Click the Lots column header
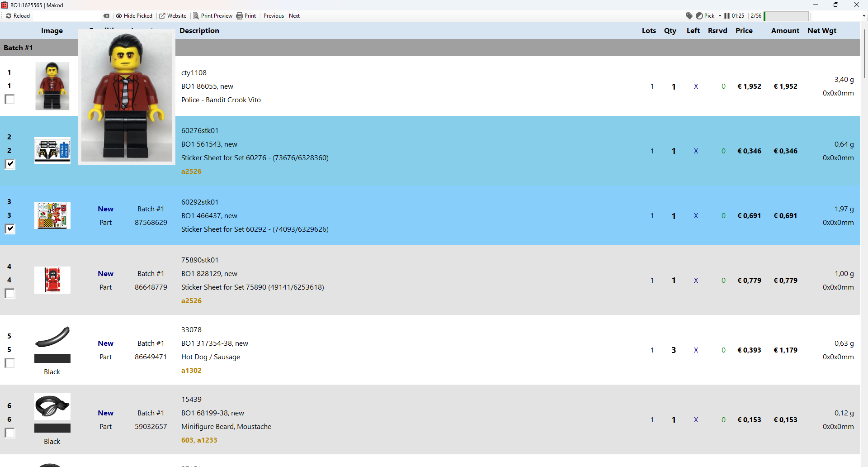 coord(649,31)
